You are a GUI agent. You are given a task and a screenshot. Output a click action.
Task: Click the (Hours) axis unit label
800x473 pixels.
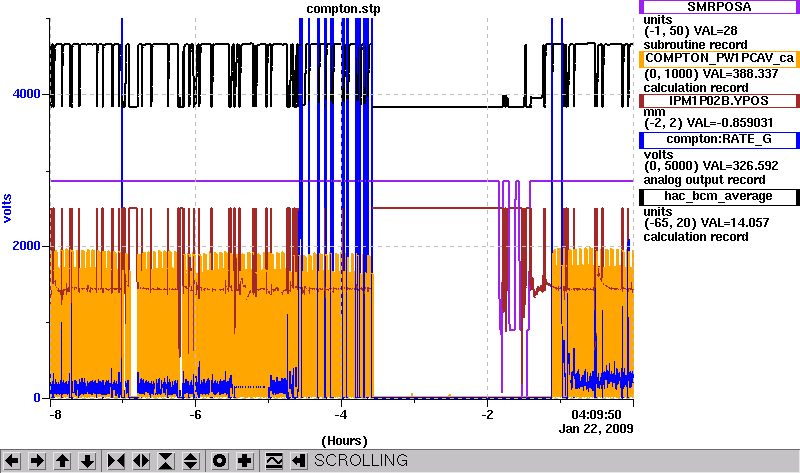pyautogui.click(x=344, y=441)
